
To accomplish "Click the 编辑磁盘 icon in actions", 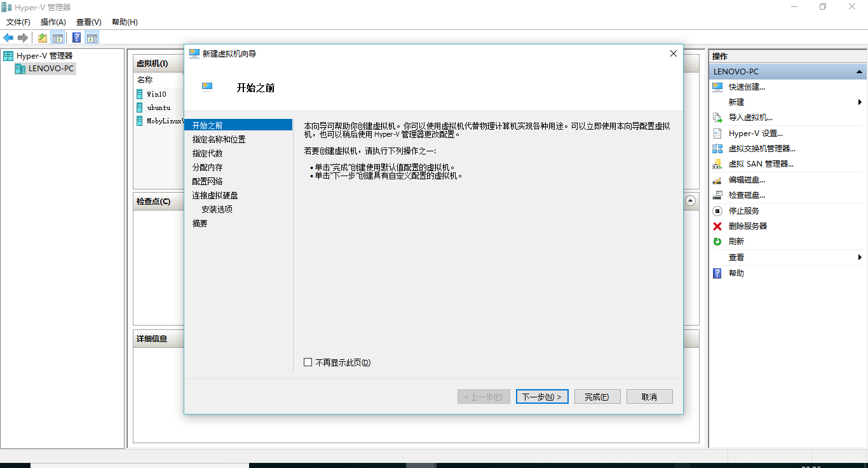I will click(717, 180).
